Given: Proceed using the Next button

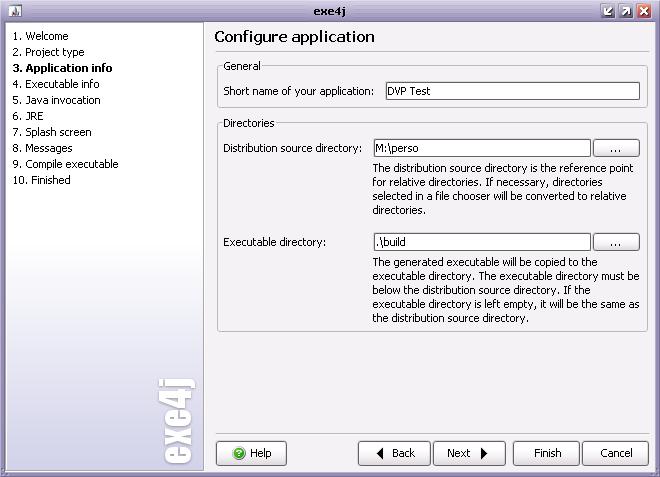Looking at the screenshot, I should 468,453.
